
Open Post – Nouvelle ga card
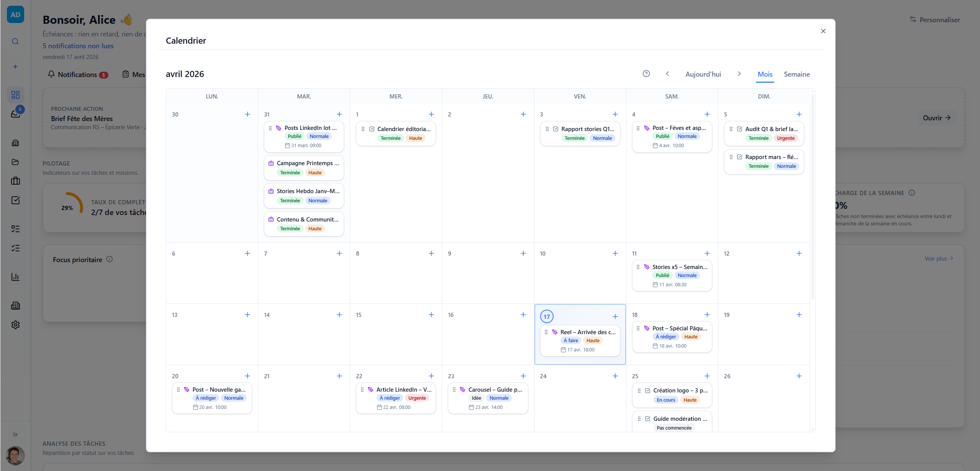pos(212,399)
